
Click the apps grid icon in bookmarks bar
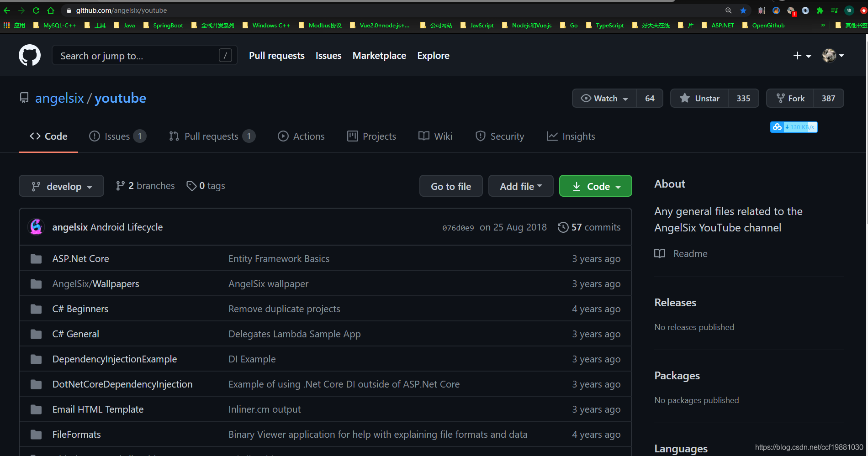[6, 25]
